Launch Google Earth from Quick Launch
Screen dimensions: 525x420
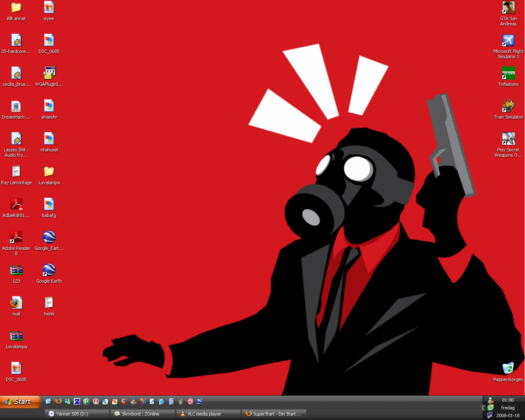click(x=199, y=401)
